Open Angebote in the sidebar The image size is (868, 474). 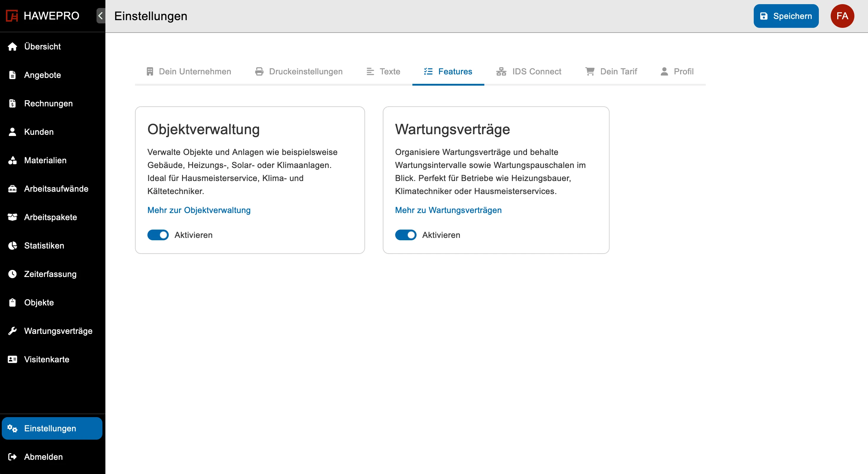[52, 75]
